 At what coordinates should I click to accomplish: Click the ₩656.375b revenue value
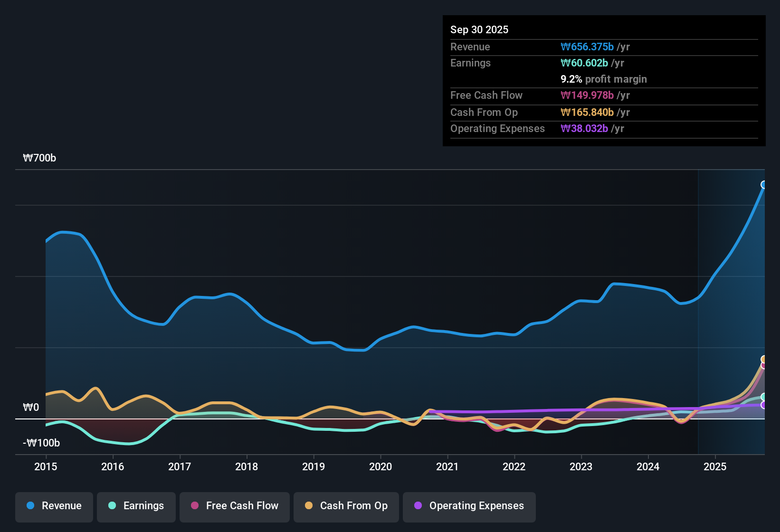coord(588,47)
